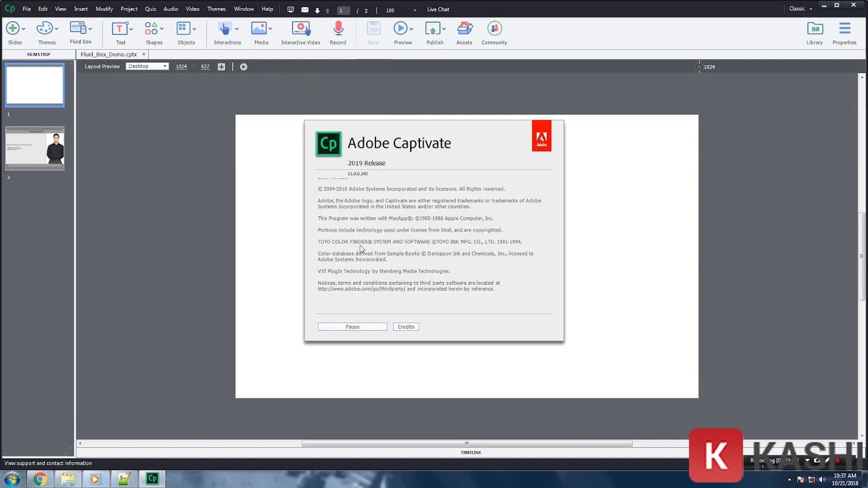Open the Assets panel icon
Screen dimensions: 868x488
click(464, 28)
